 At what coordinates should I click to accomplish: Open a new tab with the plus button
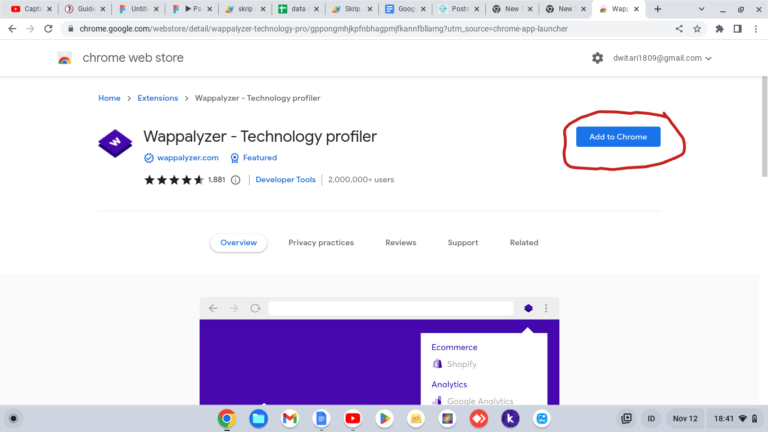pyautogui.click(x=658, y=9)
